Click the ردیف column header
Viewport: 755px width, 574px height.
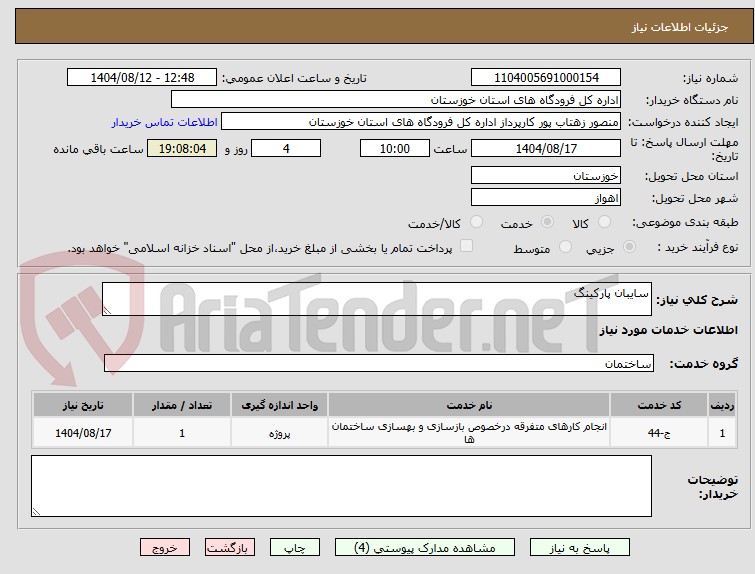click(x=722, y=405)
